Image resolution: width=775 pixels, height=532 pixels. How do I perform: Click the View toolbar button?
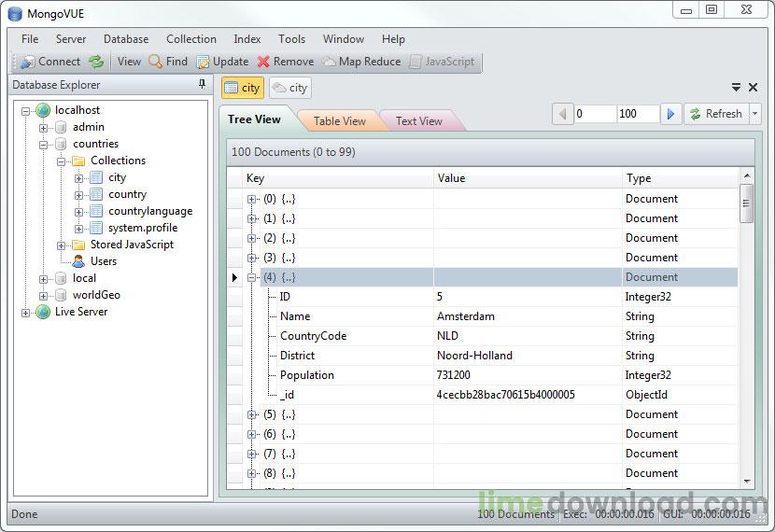pyautogui.click(x=129, y=62)
